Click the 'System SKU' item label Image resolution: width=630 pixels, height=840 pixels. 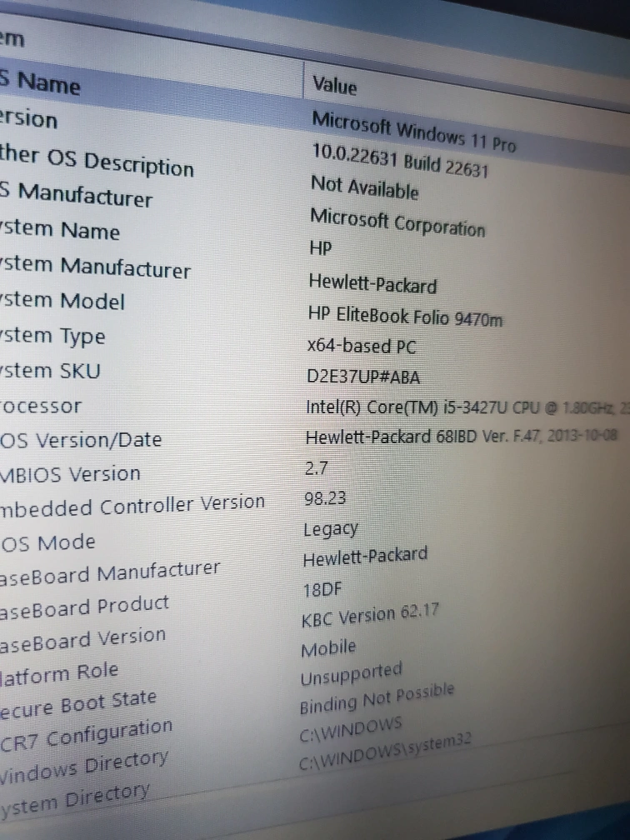pyautogui.click(x=50, y=371)
